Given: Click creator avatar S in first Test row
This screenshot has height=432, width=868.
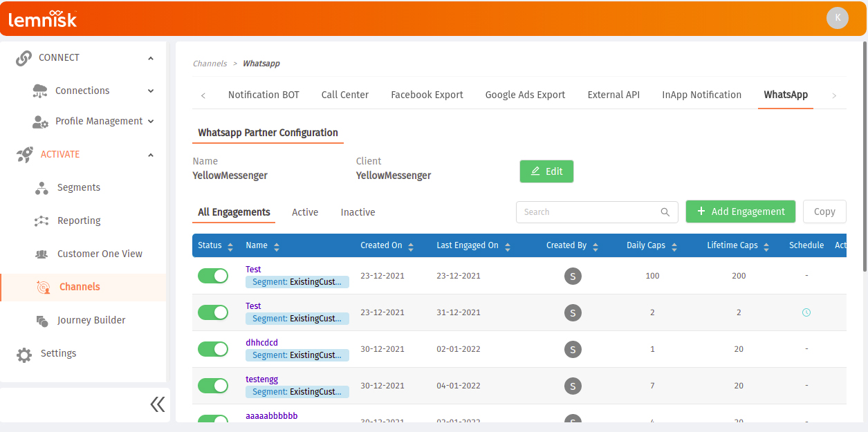Looking at the screenshot, I should coord(573,276).
